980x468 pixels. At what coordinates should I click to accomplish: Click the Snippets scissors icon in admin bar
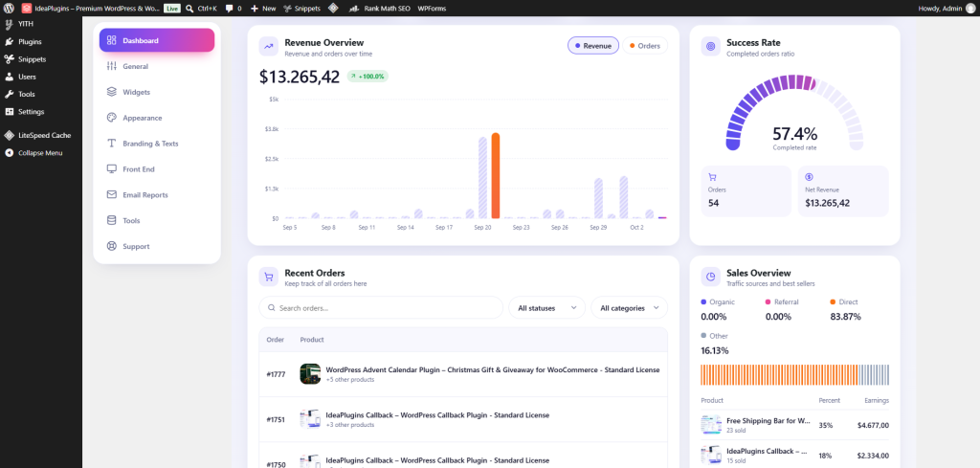pos(287,9)
